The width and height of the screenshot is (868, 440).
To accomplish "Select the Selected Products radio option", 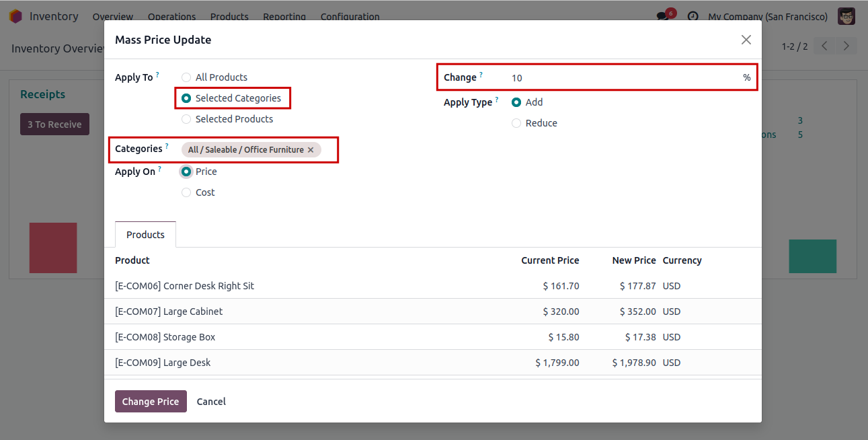I will click(186, 119).
